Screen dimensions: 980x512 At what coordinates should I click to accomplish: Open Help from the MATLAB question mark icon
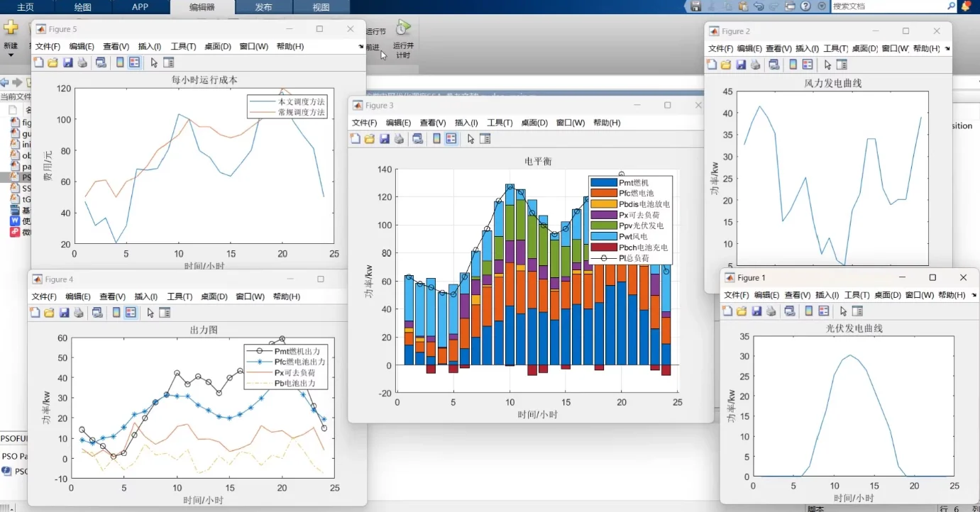click(805, 6)
